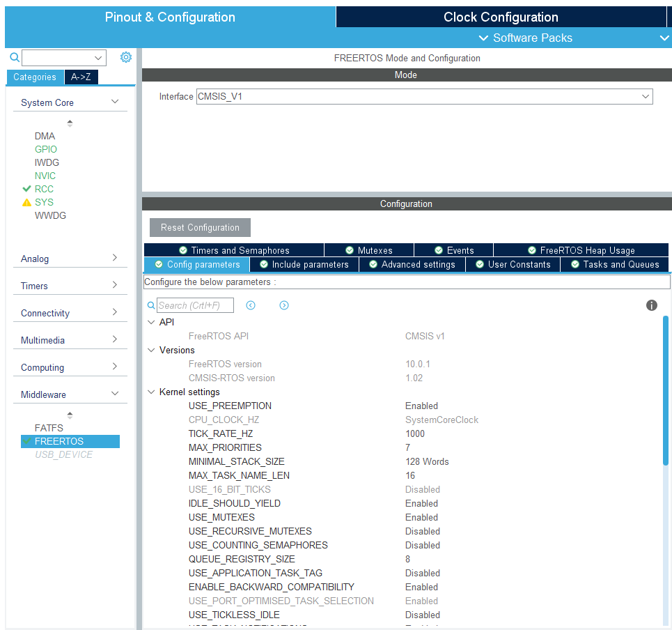Select NVIC in System Core

[45, 176]
